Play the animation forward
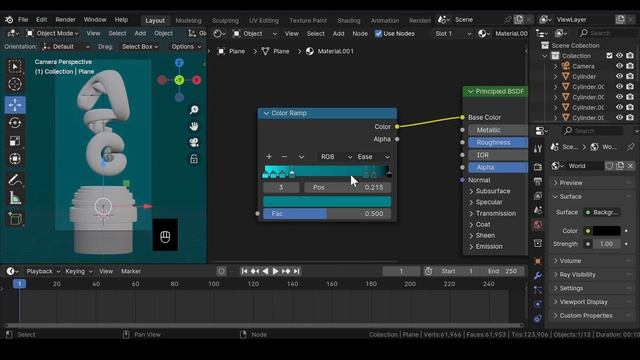The image size is (640, 360). pyautogui.click(x=276, y=271)
